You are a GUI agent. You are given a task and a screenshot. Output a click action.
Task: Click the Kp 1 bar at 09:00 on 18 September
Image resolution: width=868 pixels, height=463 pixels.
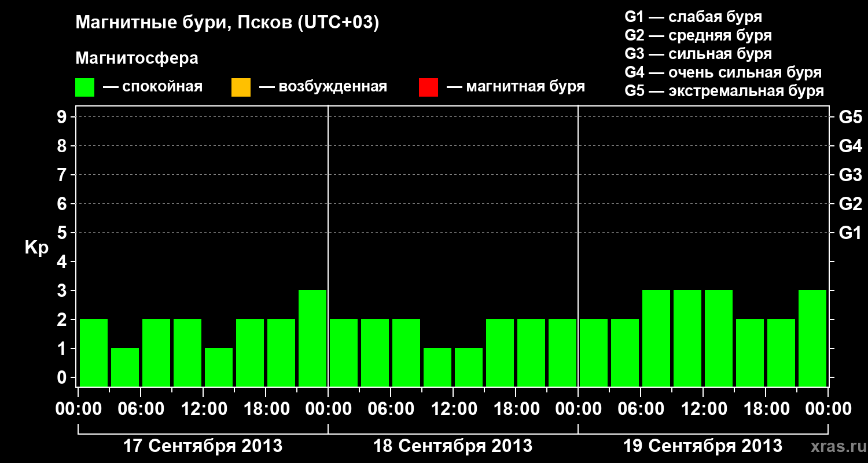(x=437, y=367)
